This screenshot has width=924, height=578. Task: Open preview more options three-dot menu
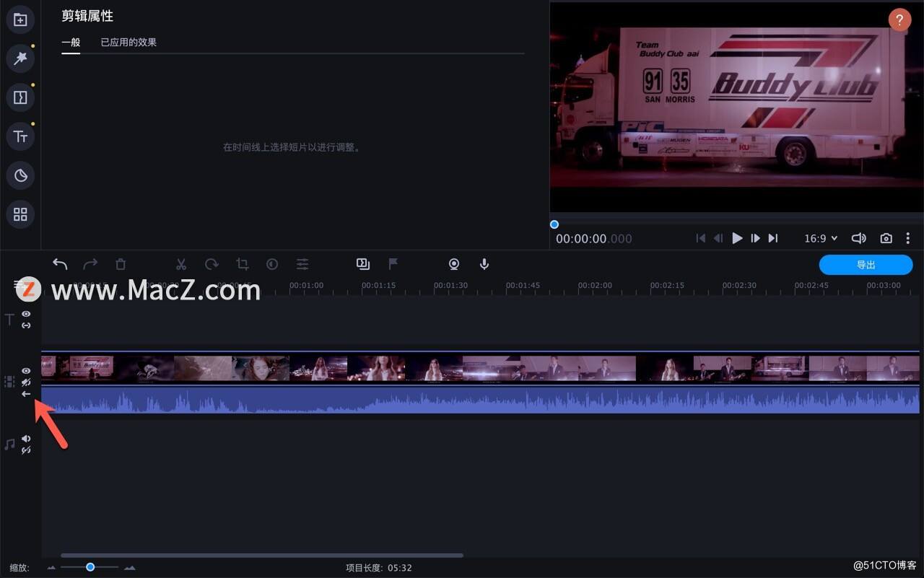[908, 238]
